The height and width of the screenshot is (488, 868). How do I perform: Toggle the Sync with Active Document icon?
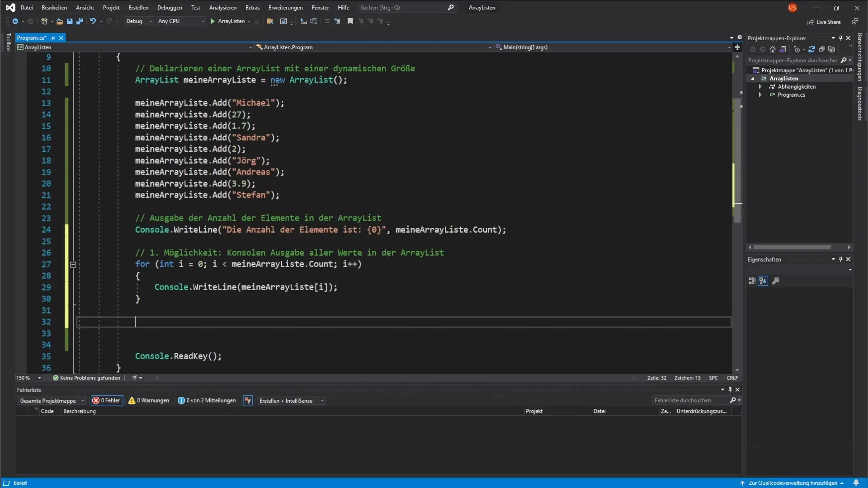(811, 49)
